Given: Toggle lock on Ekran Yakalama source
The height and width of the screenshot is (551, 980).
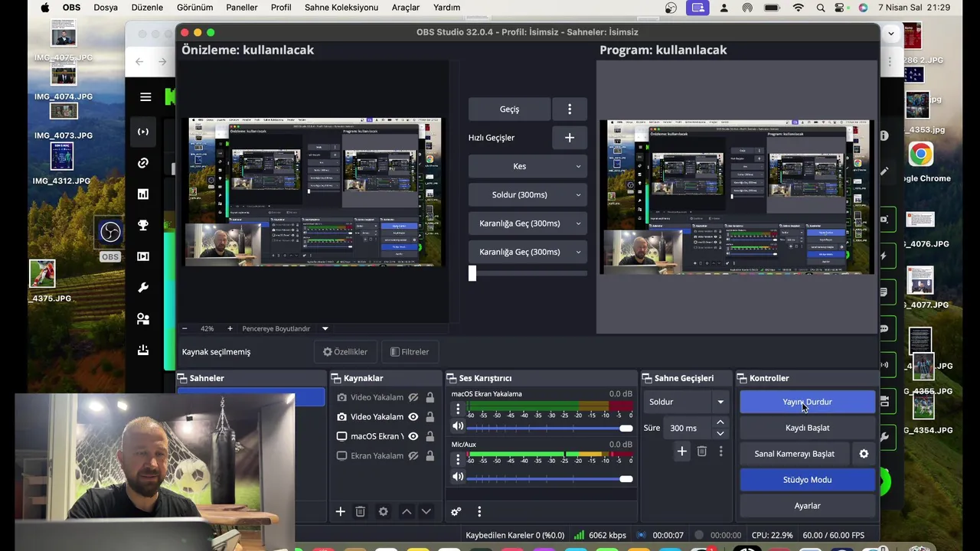Looking at the screenshot, I should 430,456.
